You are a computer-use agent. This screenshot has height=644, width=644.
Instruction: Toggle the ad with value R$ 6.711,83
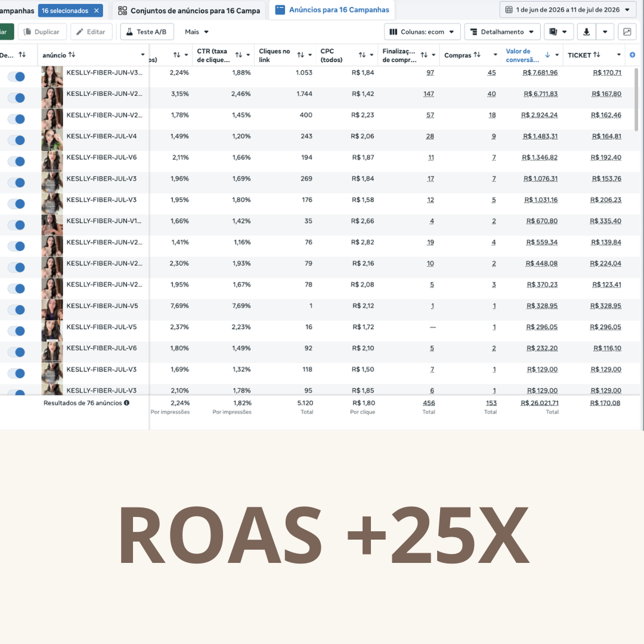click(17, 98)
